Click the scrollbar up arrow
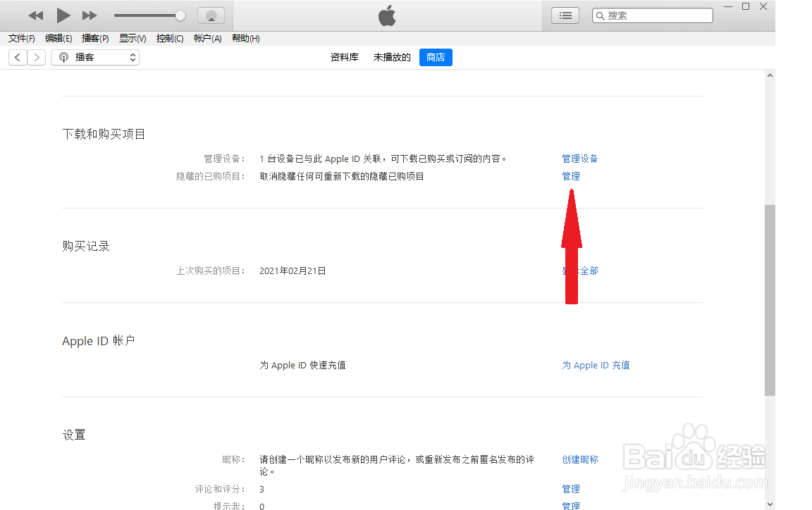 (x=770, y=75)
